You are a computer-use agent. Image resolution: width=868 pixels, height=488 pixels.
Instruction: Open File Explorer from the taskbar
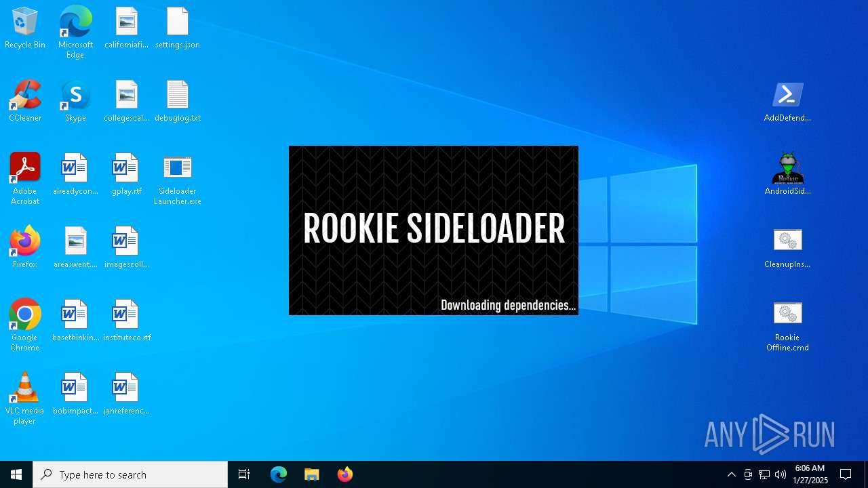(311, 474)
